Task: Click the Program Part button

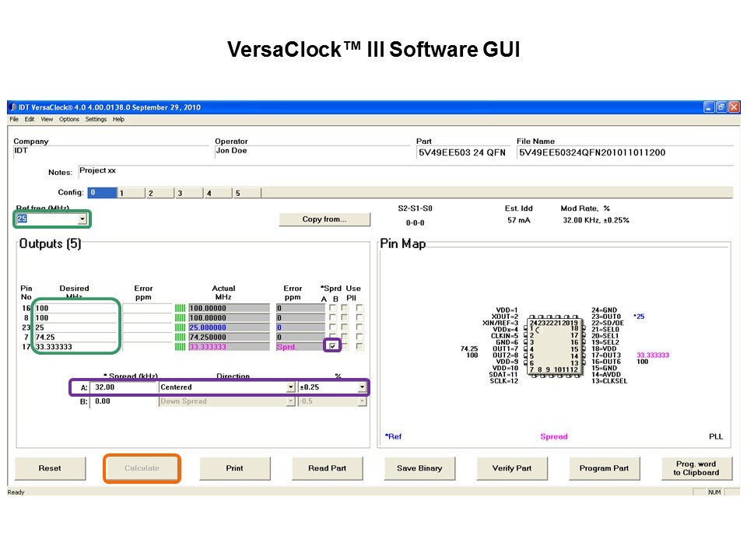Action: [x=604, y=468]
